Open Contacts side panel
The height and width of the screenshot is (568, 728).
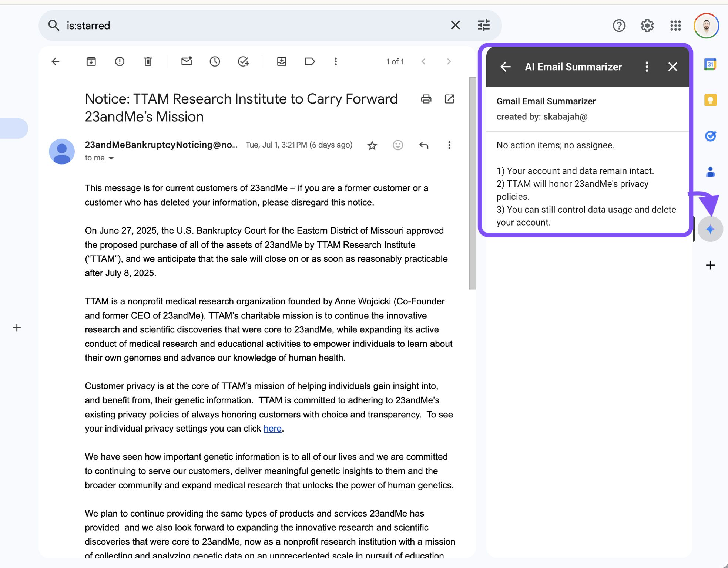coord(710,172)
